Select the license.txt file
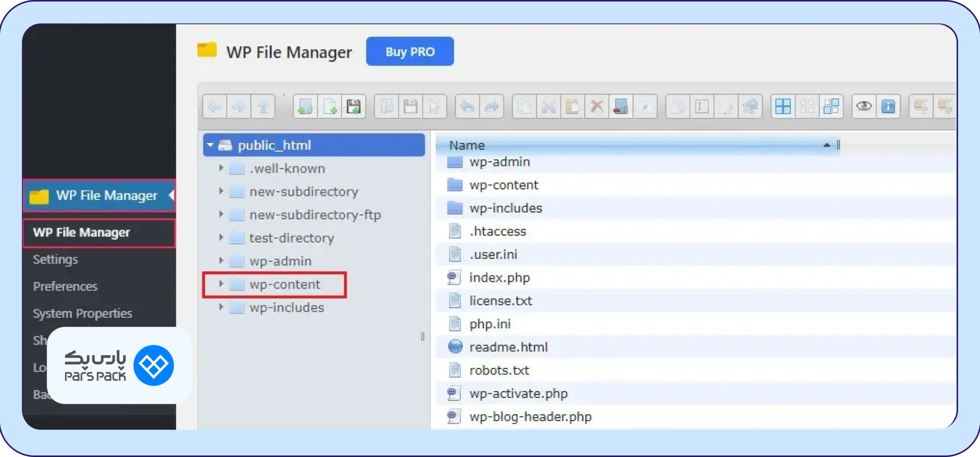 695,301
